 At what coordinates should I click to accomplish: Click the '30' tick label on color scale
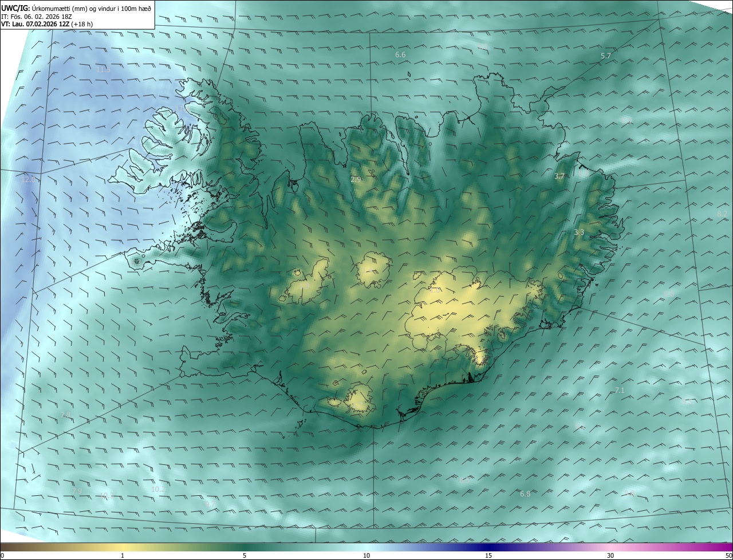click(x=610, y=555)
